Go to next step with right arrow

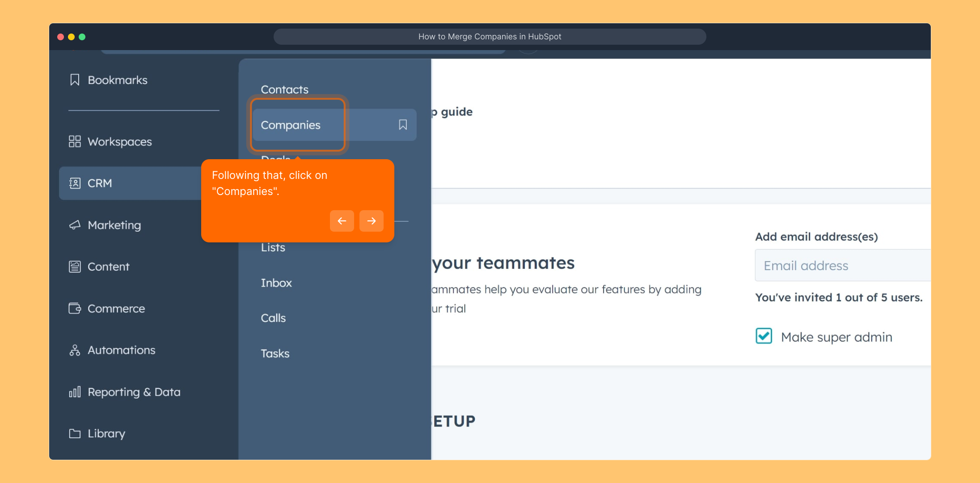(x=371, y=221)
